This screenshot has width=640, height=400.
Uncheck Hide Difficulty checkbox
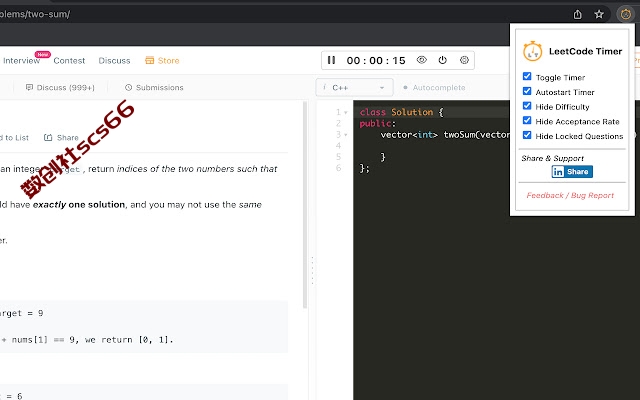pyautogui.click(x=527, y=106)
